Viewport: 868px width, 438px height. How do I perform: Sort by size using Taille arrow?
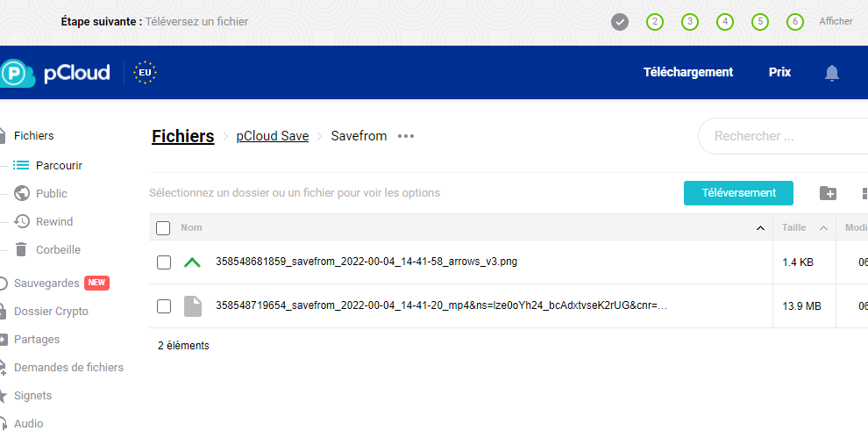[823, 228]
